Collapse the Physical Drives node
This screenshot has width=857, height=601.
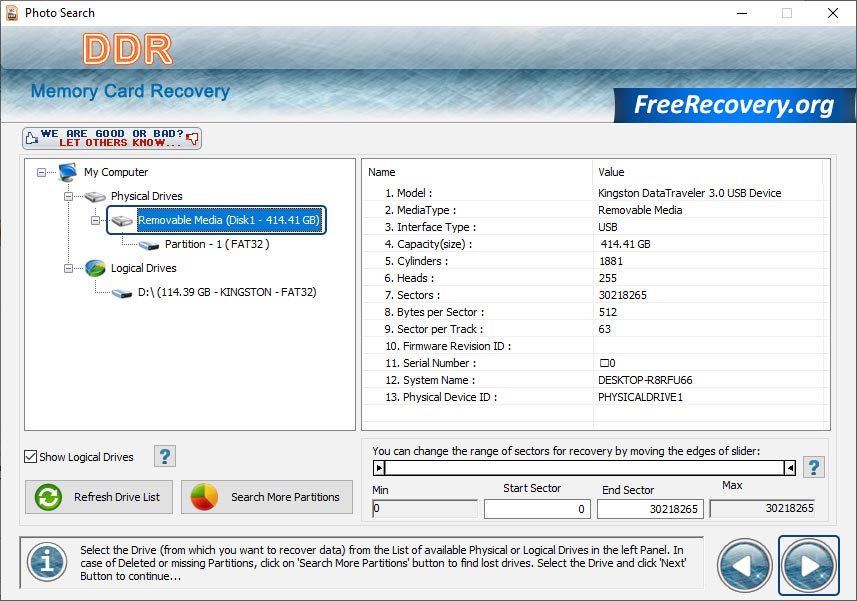(68, 197)
